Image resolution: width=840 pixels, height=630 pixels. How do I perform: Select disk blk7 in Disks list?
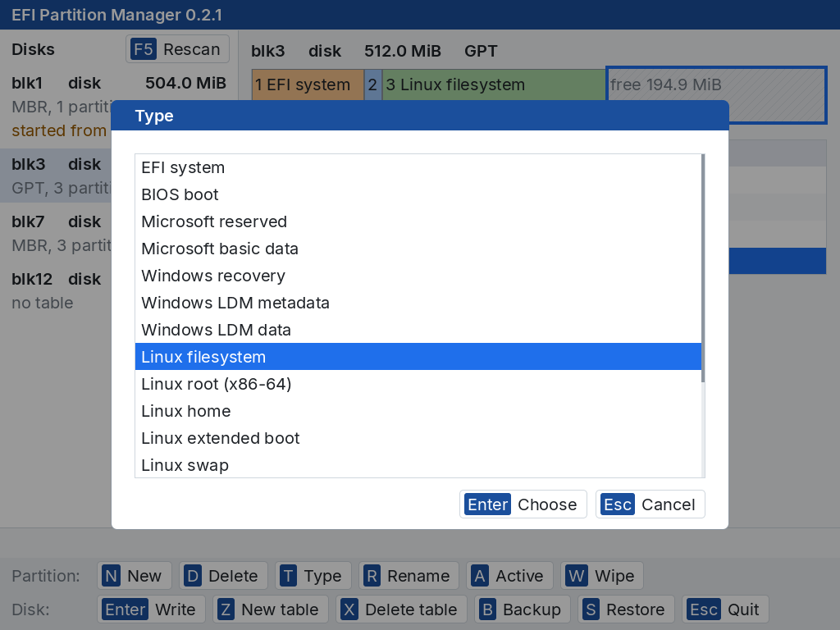coord(56,233)
